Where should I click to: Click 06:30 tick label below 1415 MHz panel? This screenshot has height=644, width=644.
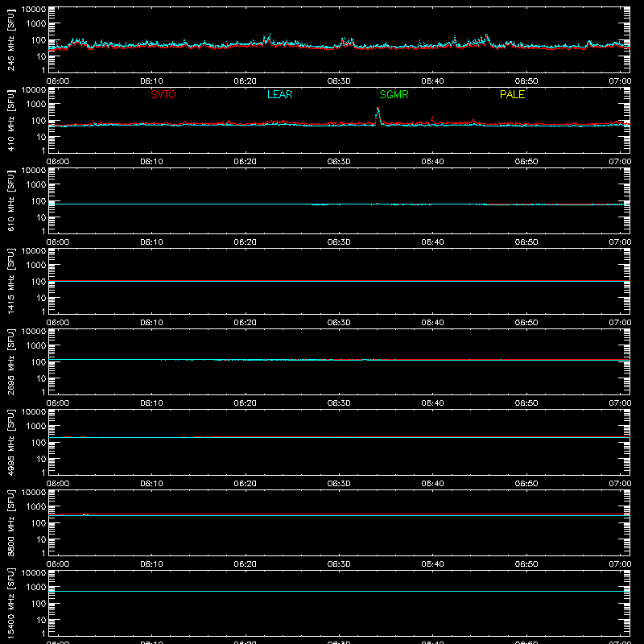pos(339,323)
